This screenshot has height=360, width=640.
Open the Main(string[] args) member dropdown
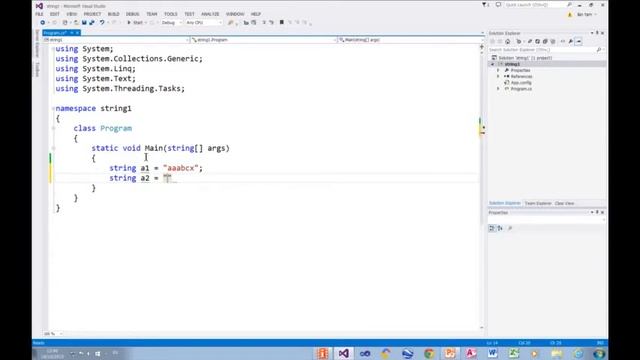click(410, 40)
